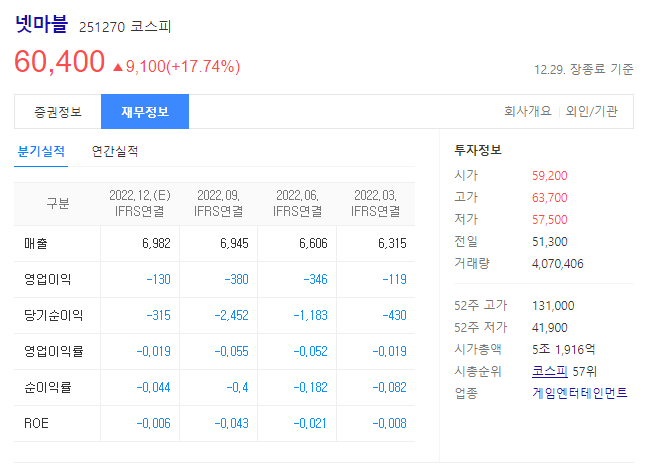Click the operating profit value -346
The image size is (654, 464).
[x=315, y=279]
